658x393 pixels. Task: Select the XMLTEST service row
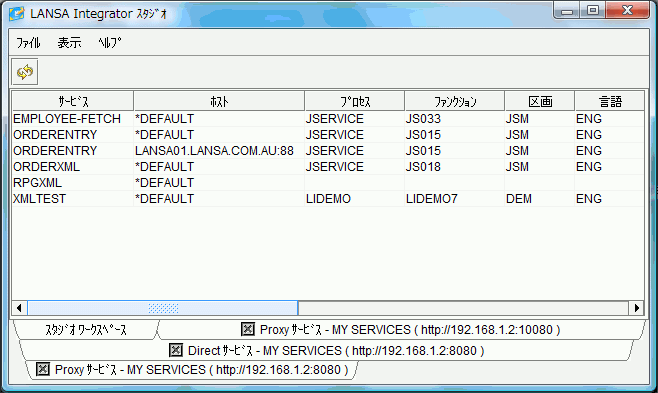click(x=328, y=198)
